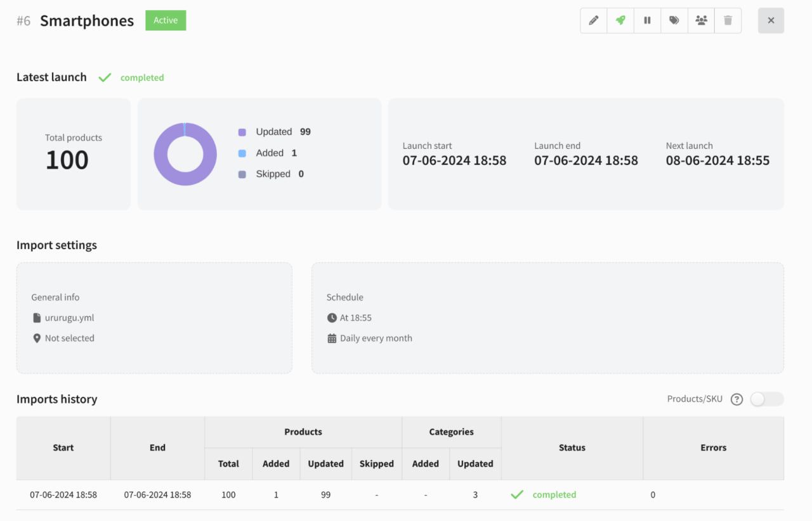Image resolution: width=812 pixels, height=521 pixels.
Task: Click the End column header
Action: 157,447
